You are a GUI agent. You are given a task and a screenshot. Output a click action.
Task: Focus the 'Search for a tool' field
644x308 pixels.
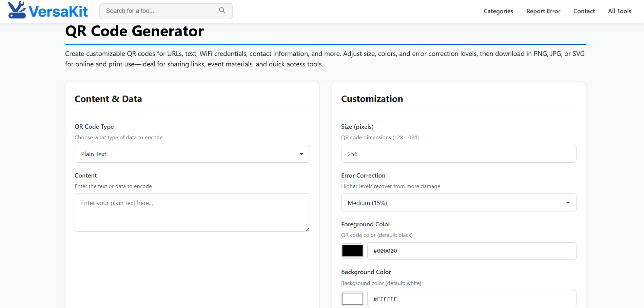click(x=166, y=11)
